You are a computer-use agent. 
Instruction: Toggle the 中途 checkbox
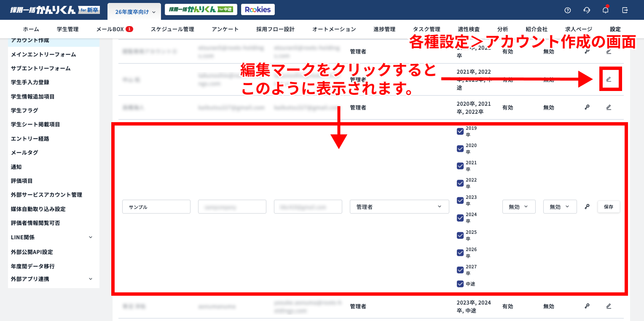[x=460, y=284]
